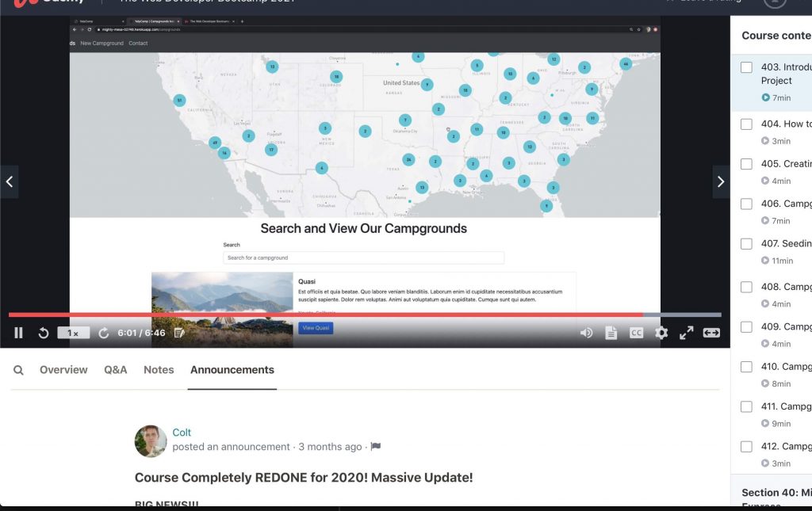Switch to the Q&A tab
The width and height of the screenshot is (812, 511).
pyautogui.click(x=116, y=370)
